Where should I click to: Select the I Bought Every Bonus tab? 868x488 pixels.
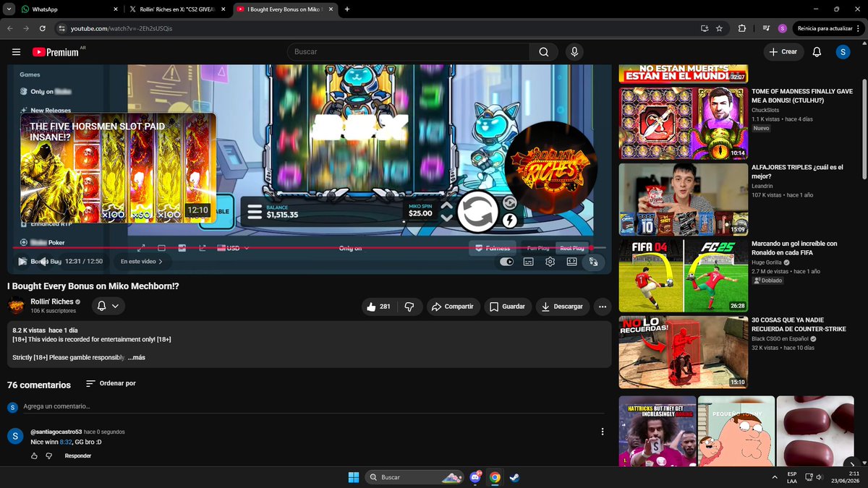pos(286,9)
